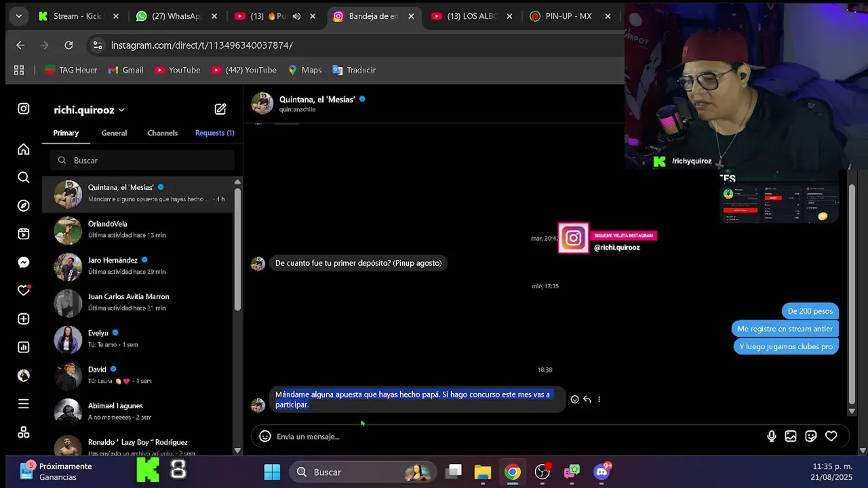
Task: Go back in Chrome browser
Action: point(20,45)
